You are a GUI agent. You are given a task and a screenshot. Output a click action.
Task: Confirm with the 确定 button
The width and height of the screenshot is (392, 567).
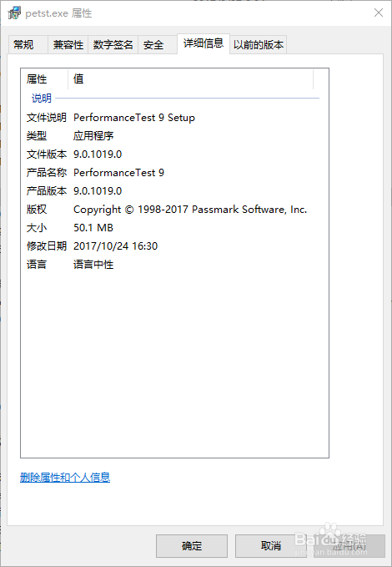192,546
